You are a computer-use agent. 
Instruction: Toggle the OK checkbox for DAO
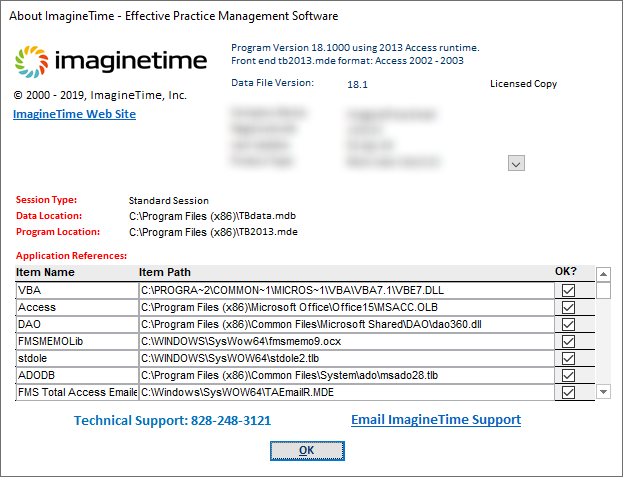(x=568, y=324)
